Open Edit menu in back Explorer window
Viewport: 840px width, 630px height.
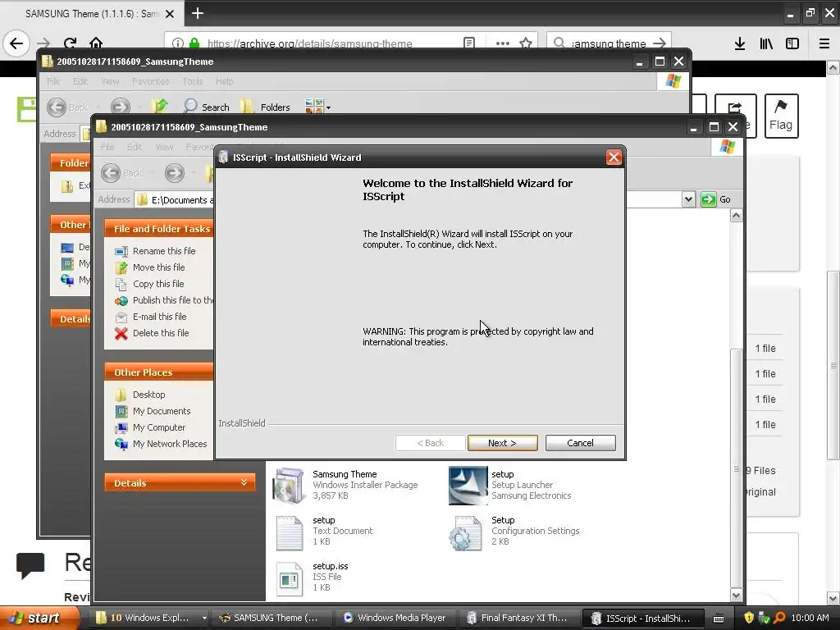[80, 81]
